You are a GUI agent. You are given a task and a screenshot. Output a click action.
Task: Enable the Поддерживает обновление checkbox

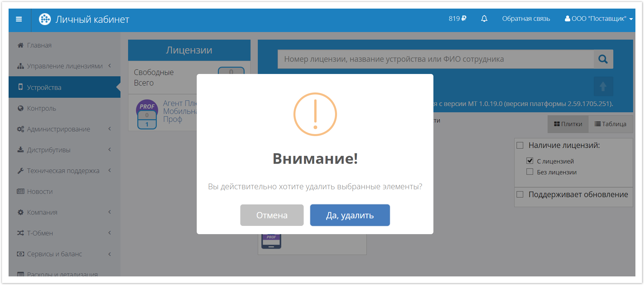(x=520, y=194)
